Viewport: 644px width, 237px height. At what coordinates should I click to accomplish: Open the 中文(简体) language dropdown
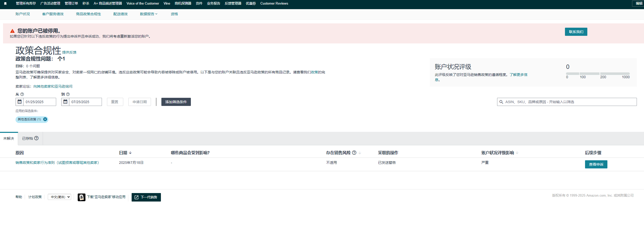(x=59, y=197)
